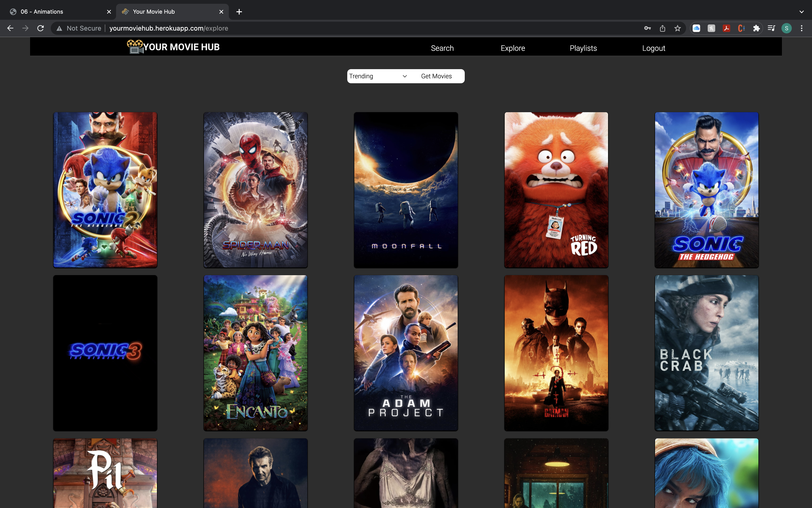Click the Not Secure warning icon
This screenshot has height=508, width=812.
59,28
